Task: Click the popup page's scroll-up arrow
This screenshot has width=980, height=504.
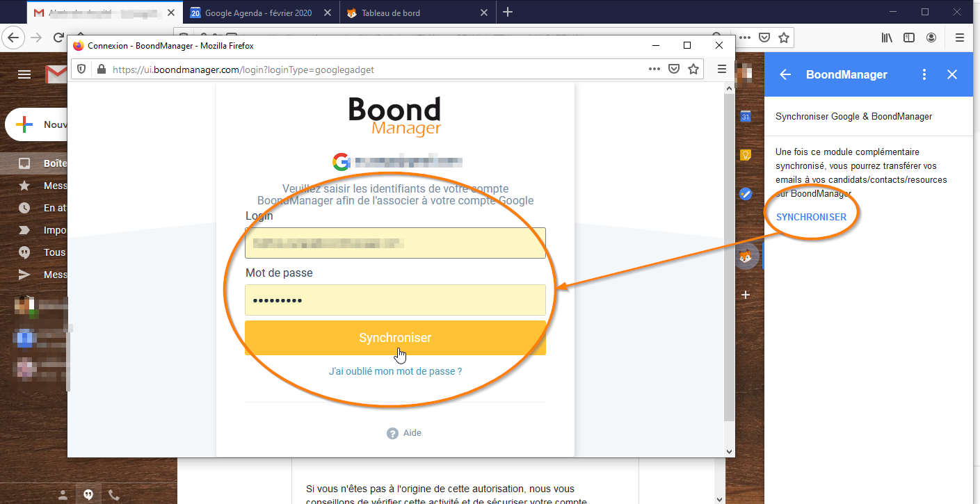Action: coord(730,88)
